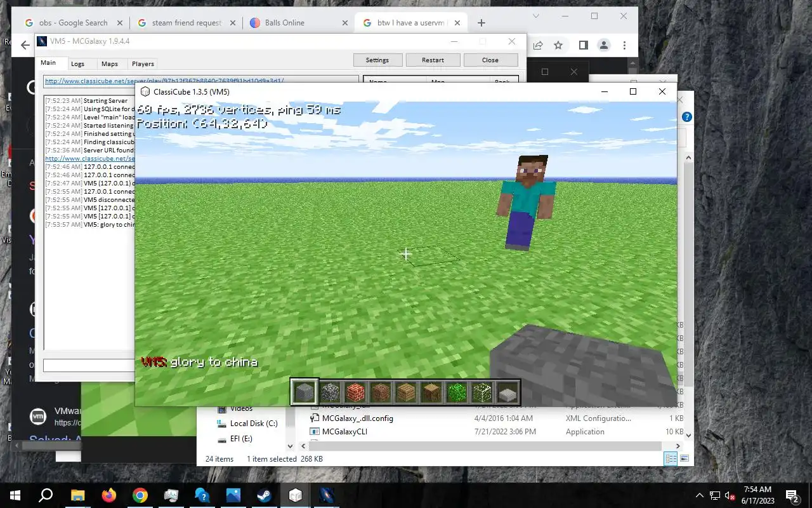
Task: Switch to ClassiCube on the taskbar
Action: point(295,495)
